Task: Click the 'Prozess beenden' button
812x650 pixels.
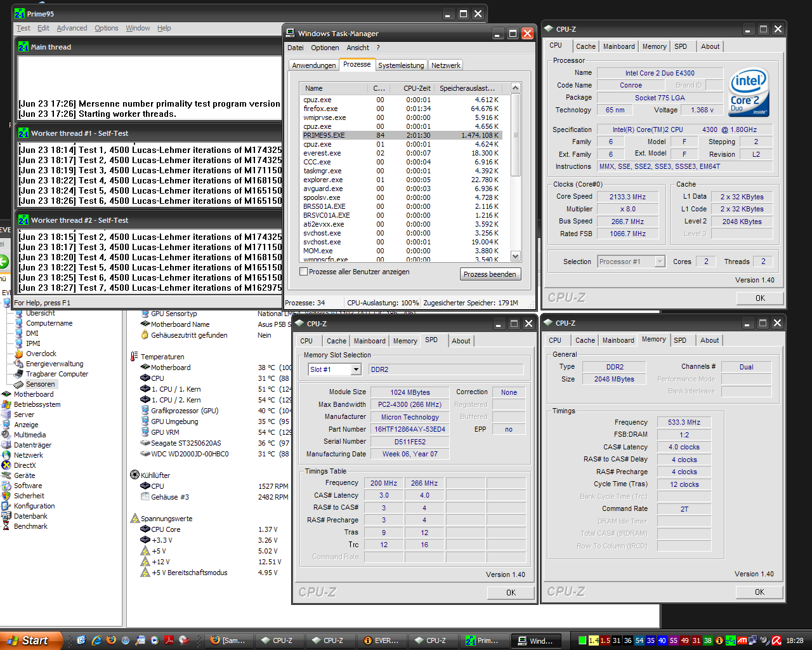Action: [490, 274]
